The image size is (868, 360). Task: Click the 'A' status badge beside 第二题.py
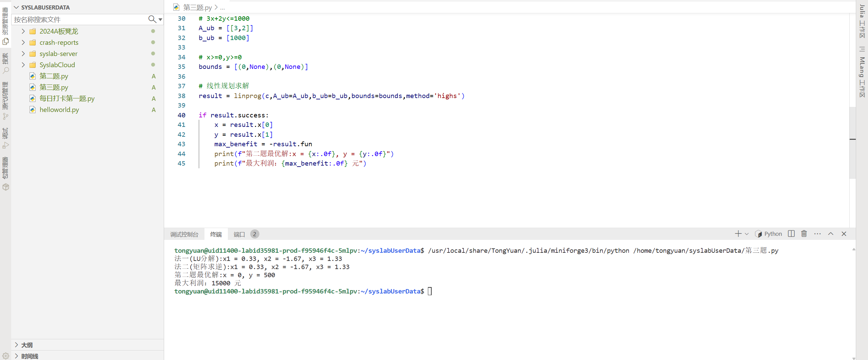coord(154,76)
